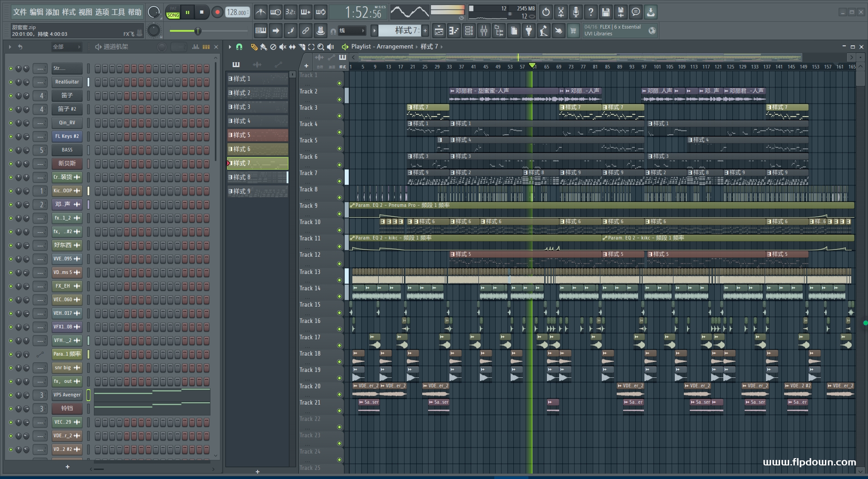Toggle PAT/SONG mode switch
The width and height of the screenshot is (868, 479).
point(173,12)
